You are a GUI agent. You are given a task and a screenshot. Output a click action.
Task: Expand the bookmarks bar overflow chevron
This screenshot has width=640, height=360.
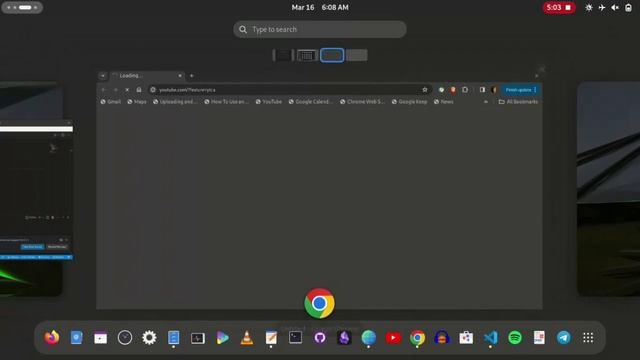pos(486,102)
